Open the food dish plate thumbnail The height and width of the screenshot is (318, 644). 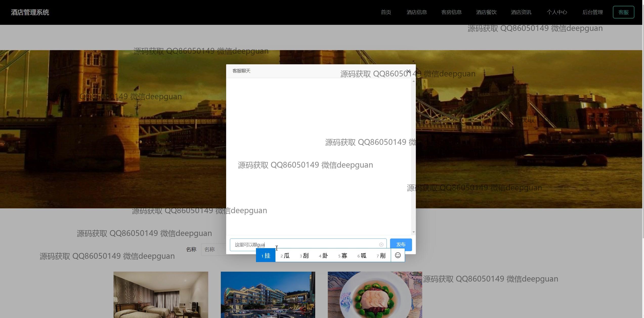tap(375, 295)
